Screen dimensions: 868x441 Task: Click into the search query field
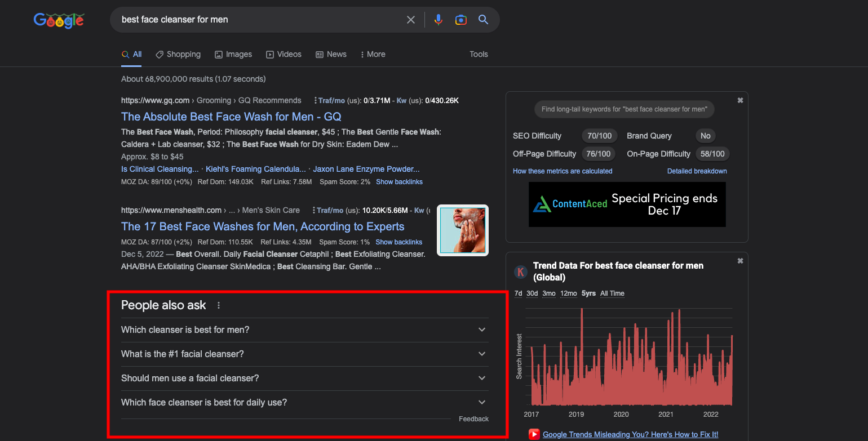259,20
